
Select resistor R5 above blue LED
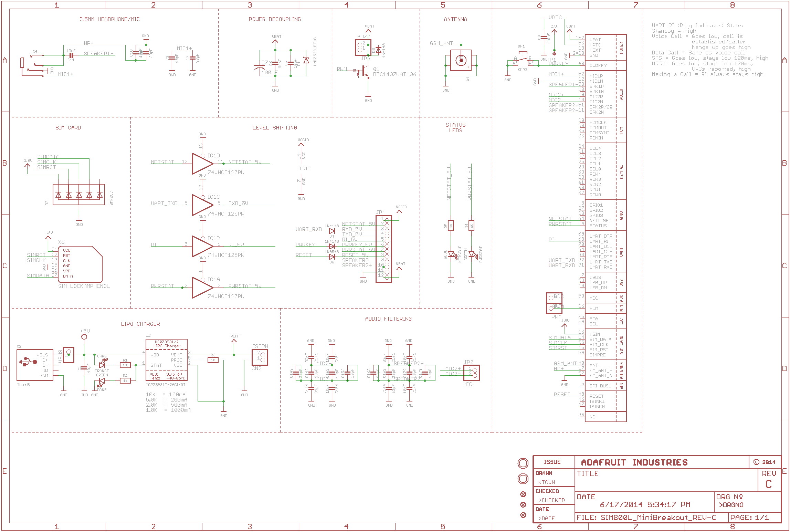(451, 226)
